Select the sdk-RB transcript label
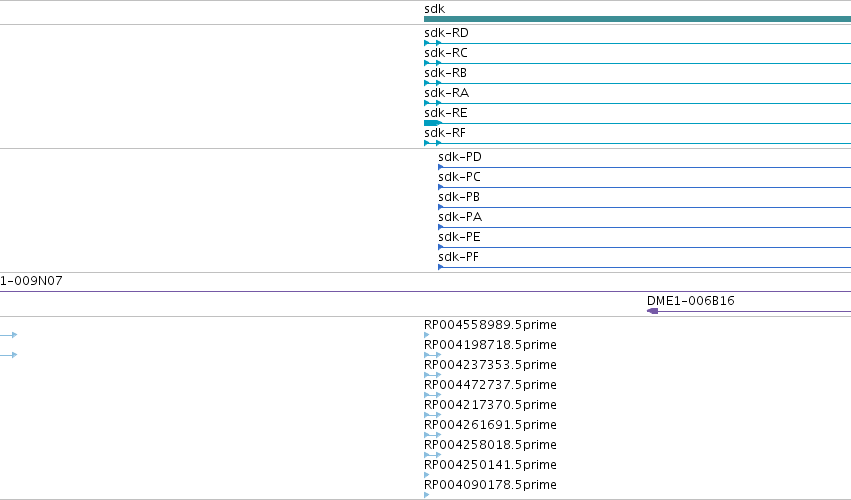This screenshot has height=500, width=851. click(445, 73)
